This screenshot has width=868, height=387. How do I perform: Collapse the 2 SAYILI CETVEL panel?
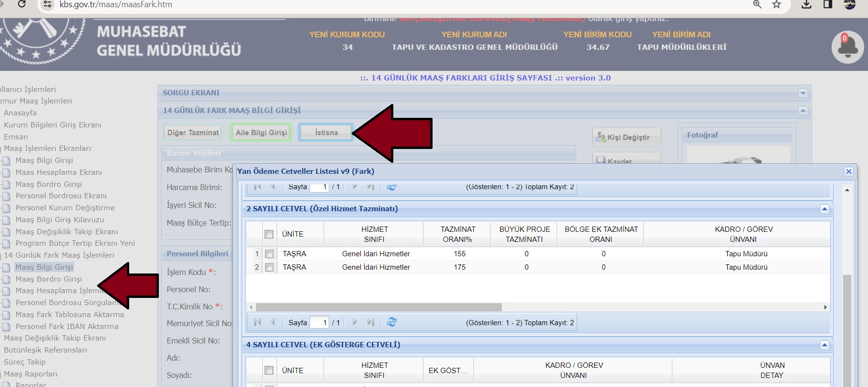point(824,209)
